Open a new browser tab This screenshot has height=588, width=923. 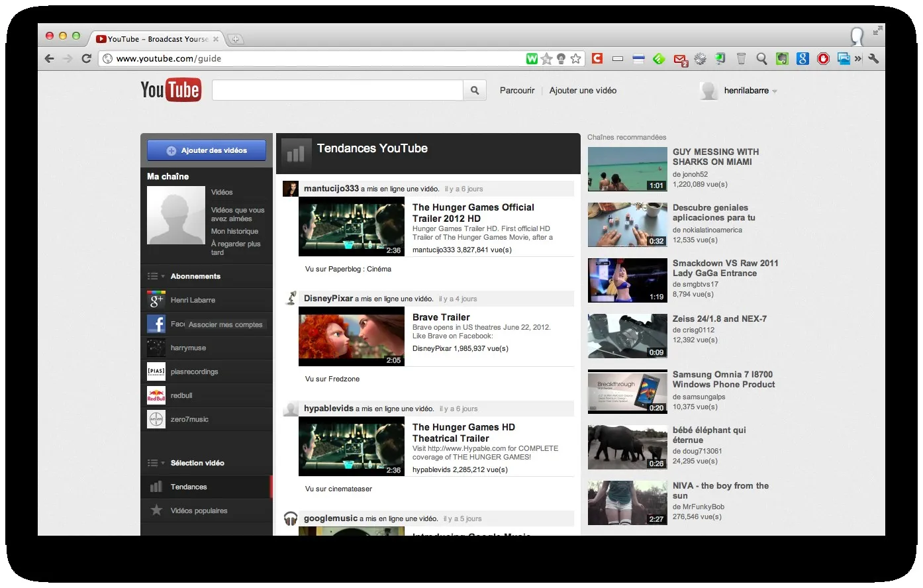(236, 39)
